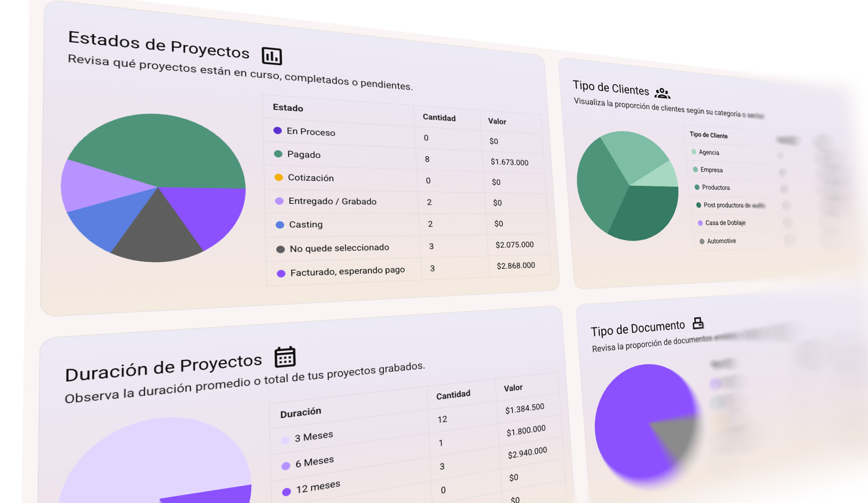Viewport: 868px width, 503px height.
Task: Select the 6 Meses legend dot
Action: 286,466
